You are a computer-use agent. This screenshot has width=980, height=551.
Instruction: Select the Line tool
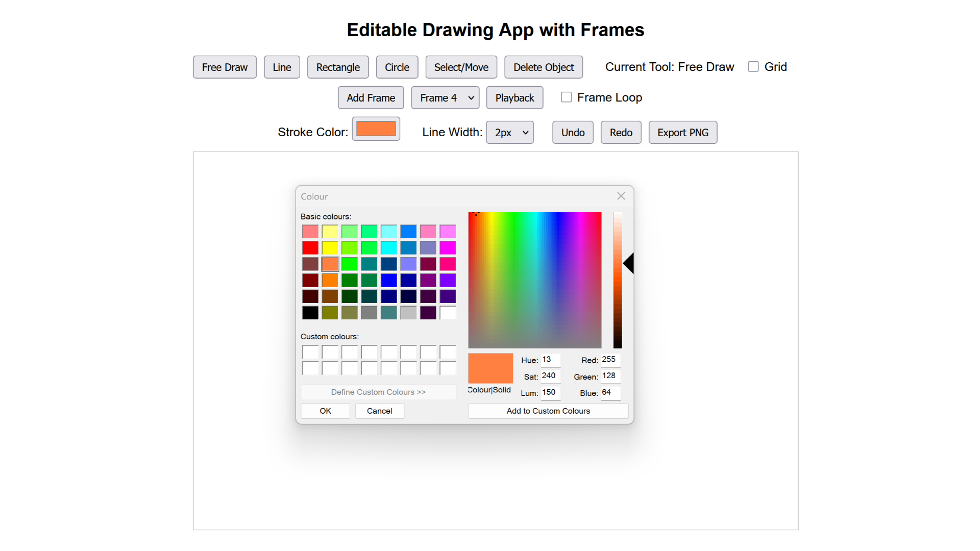(x=282, y=67)
